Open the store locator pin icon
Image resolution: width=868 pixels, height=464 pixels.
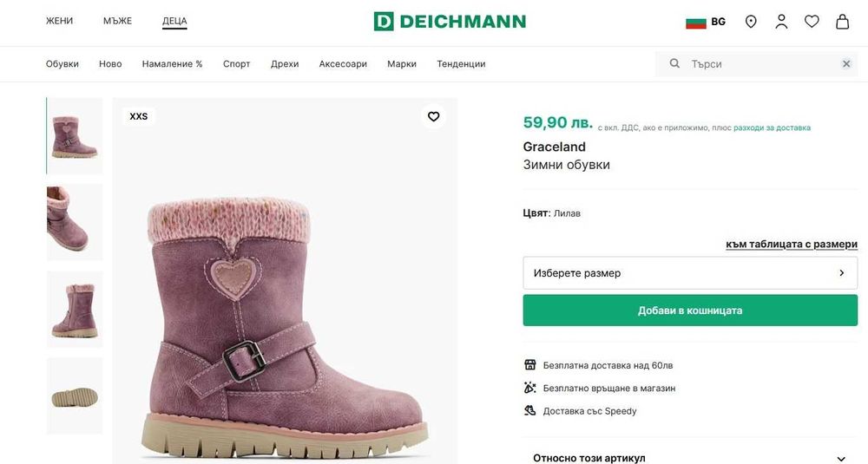point(751,22)
